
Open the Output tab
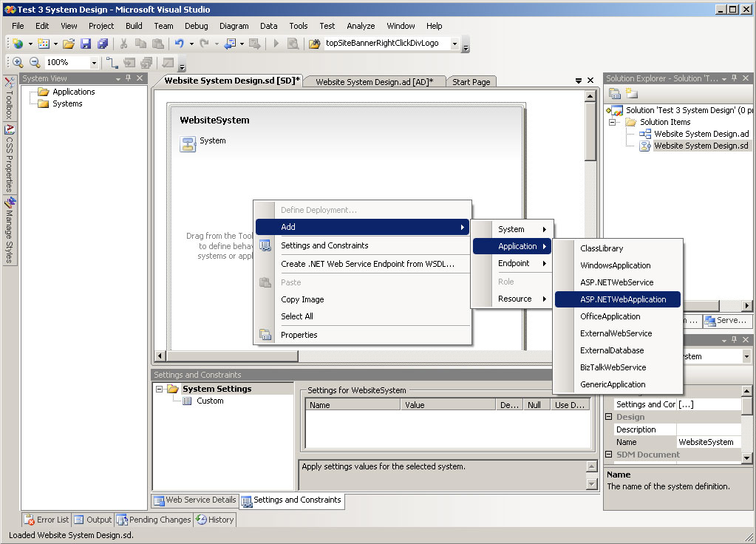92,520
